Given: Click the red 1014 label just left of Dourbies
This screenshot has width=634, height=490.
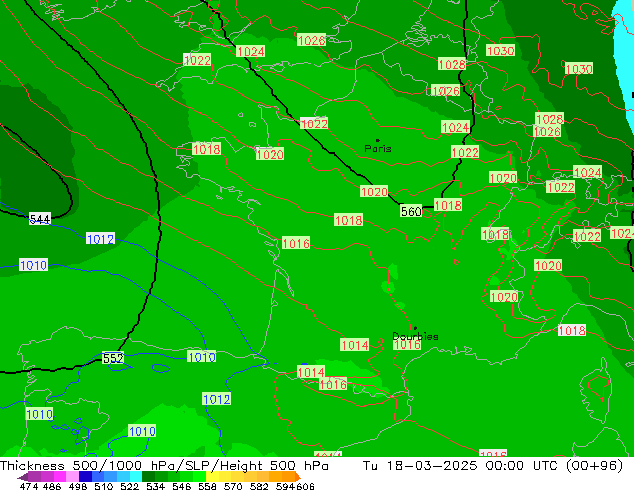Looking at the screenshot, I should click(x=355, y=345).
